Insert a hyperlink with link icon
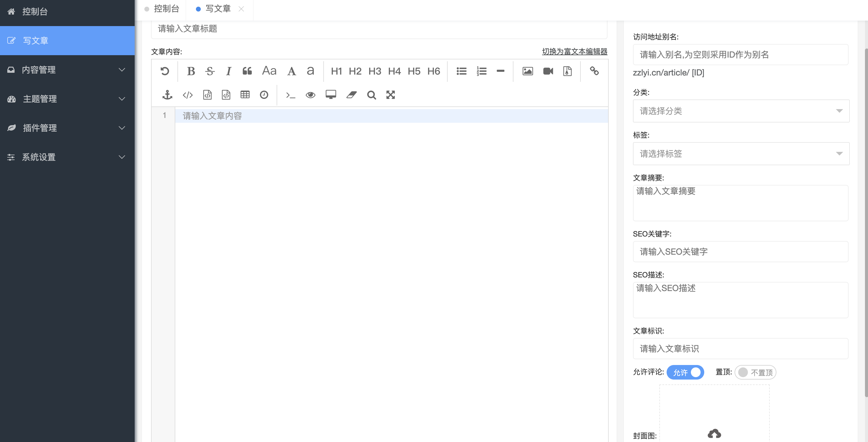Screen dimensions: 868x442 [x=594, y=71]
